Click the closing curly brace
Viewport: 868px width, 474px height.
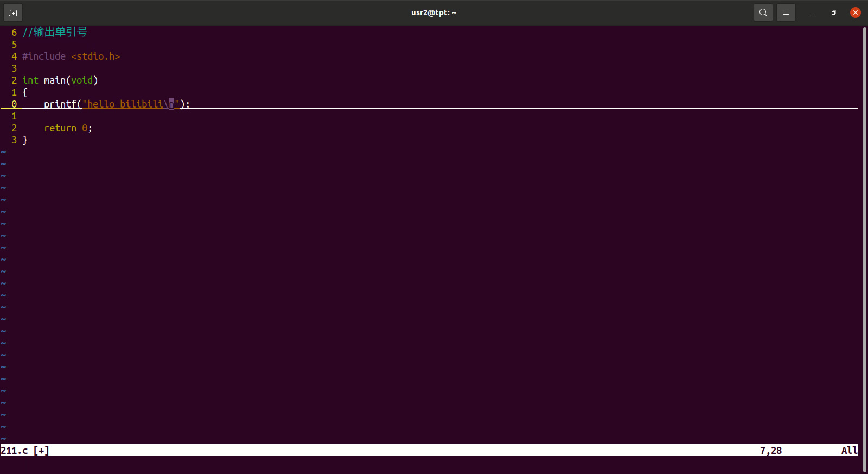[x=25, y=140]
